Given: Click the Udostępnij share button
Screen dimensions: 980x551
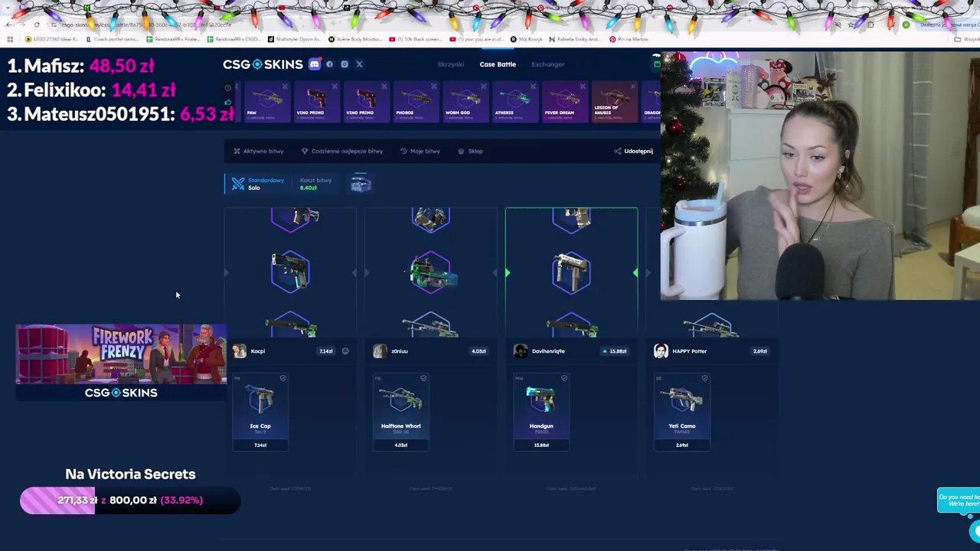Looking at the screenshot, I should [x=633, y=151].
